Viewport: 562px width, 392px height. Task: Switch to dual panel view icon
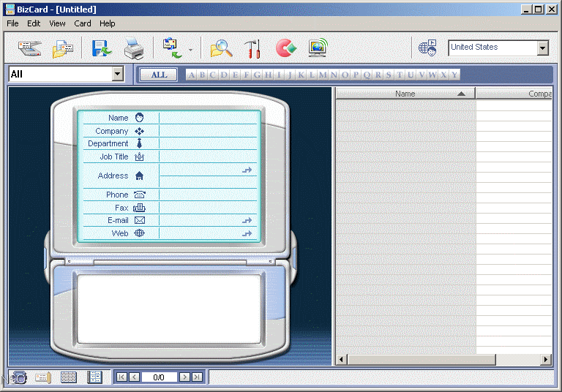coord(94,377)
